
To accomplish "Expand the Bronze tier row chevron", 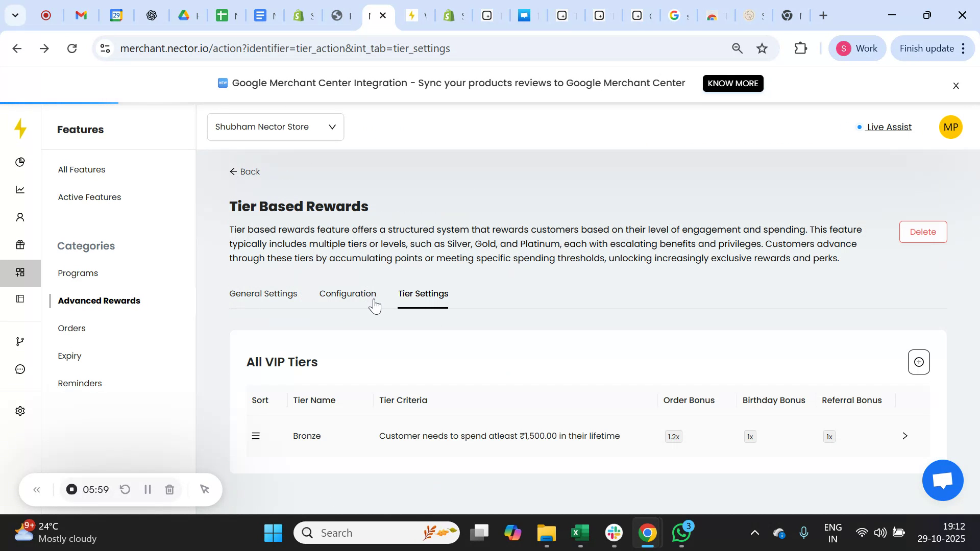I will (904, 436).
